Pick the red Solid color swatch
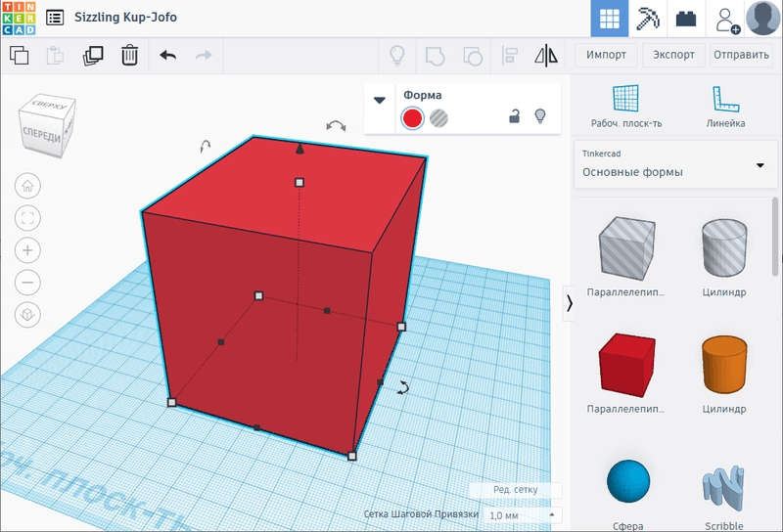 [412, 118]
